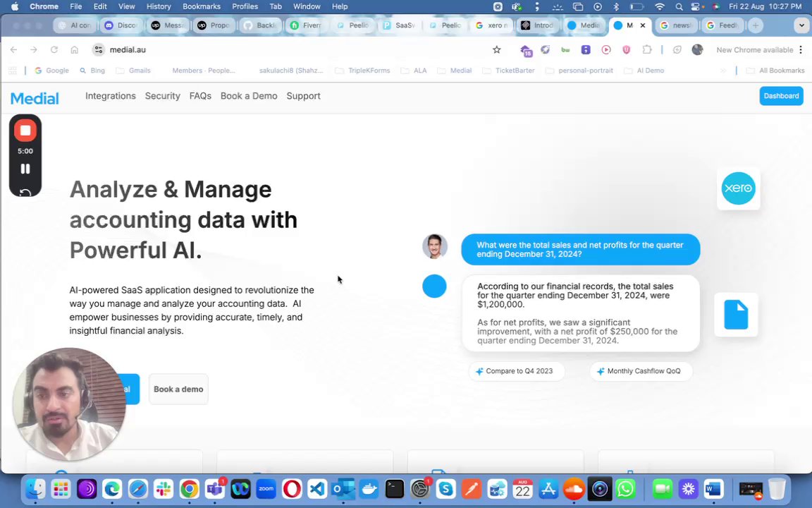
Task: Go to the Security page
Action: coord(163,96)
